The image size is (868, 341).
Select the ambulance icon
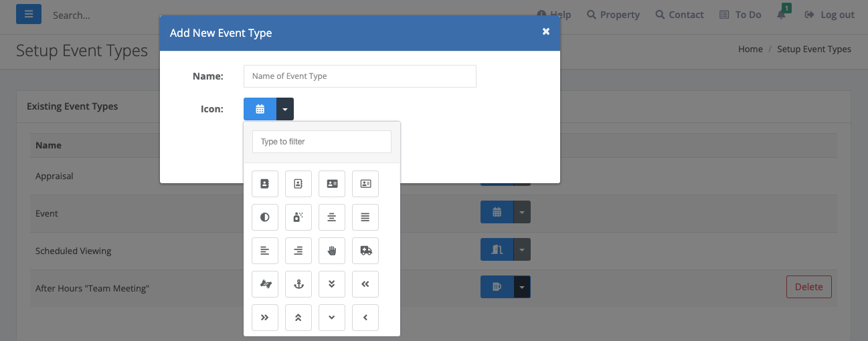tap(365, 250)
